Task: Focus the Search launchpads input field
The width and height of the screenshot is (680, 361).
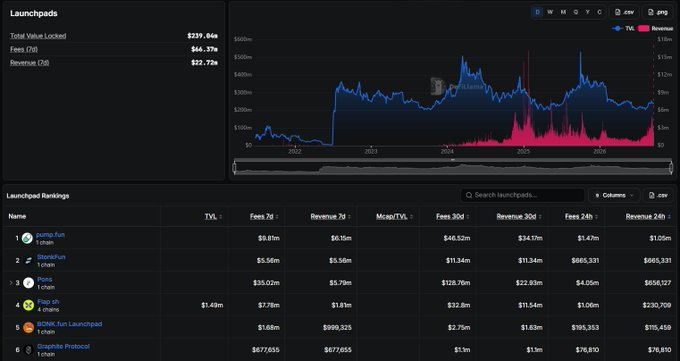Action: click(523, 195)
